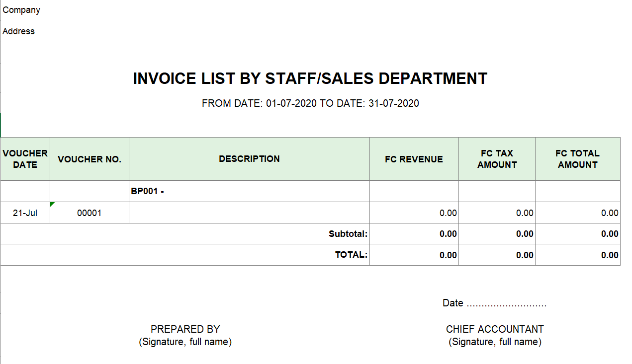Image resolution: width=632 pixels, height=364 pixels.
Task: Click the Voucher Date column header
Action: [25, 159]
